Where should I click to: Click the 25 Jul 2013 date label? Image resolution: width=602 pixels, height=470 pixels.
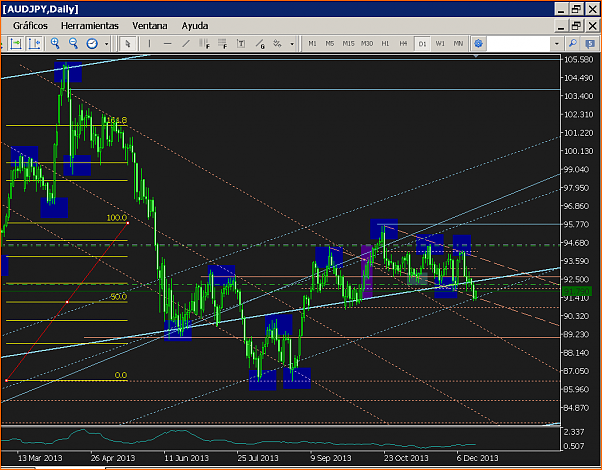tap(258, 458)
